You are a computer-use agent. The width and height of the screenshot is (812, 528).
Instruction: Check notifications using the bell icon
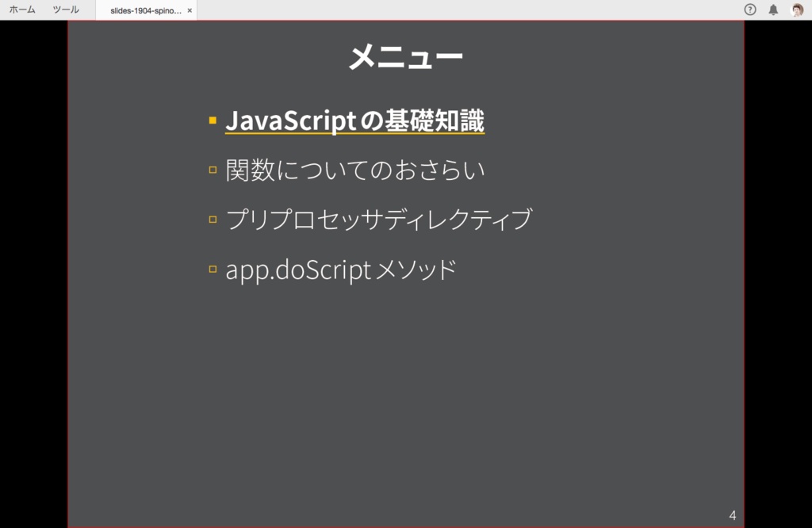(773, 10)
